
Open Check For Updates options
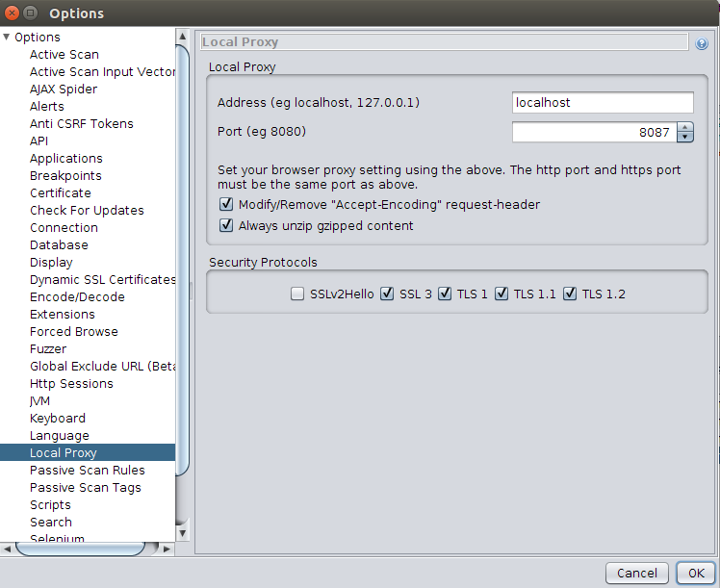[x=87, y=210]
